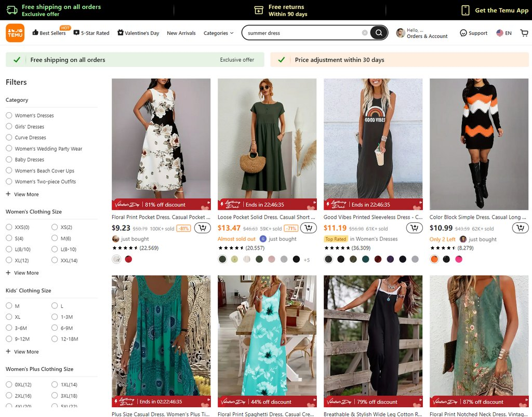Screen dimensions: 532x417
Task: Open the Best Sellers tab
Action: pos(49,33)
